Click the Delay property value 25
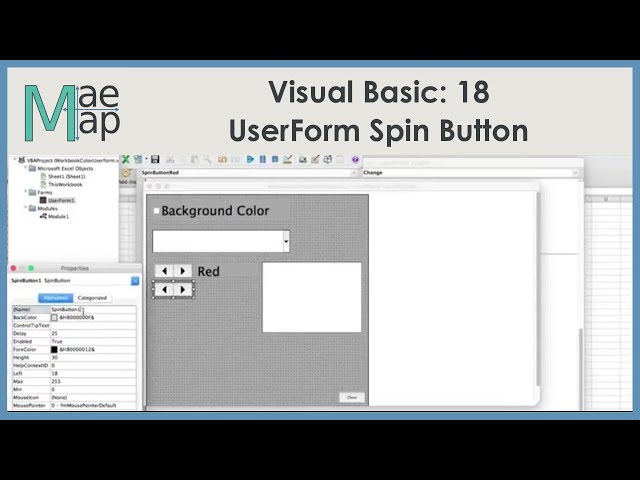 click(93, 333)
